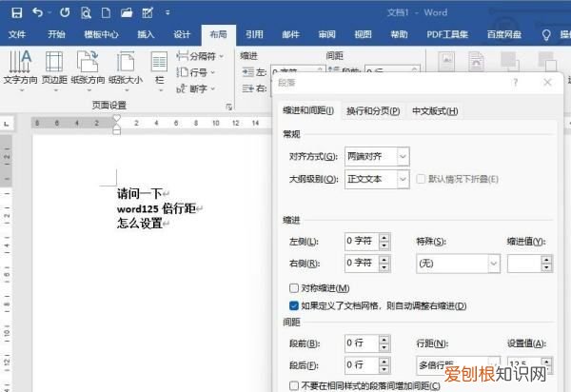This screenshot has height=392, width=571.
Task: Decrease the 右侧 right indent value
Action: [384, 267]
